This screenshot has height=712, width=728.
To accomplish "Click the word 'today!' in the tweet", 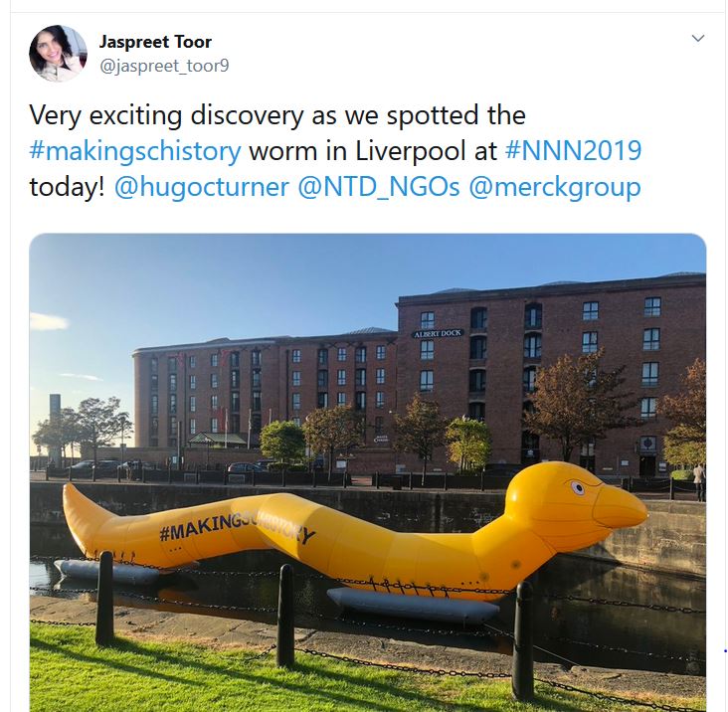I will pyautogui.click(x=68, y=187).
